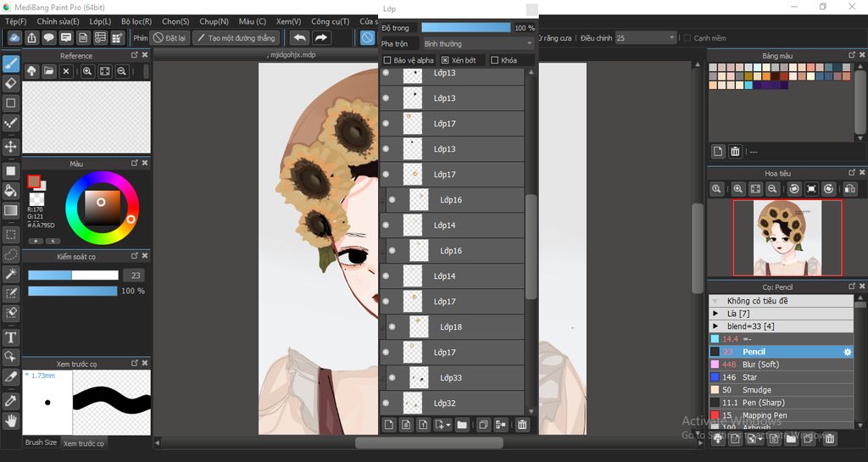Activate the rectangular Select tool
The width and height of the screenshot is (868, 462).
point(10,235)
